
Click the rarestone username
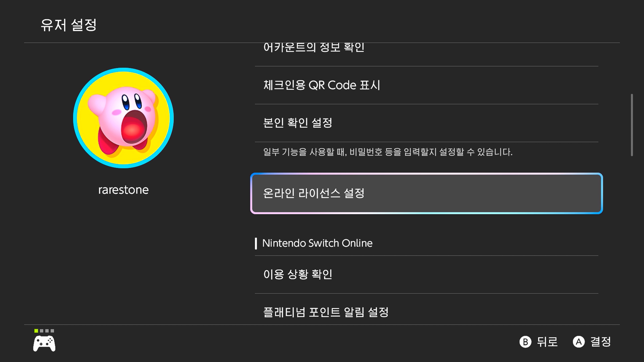tap(123, 190)
